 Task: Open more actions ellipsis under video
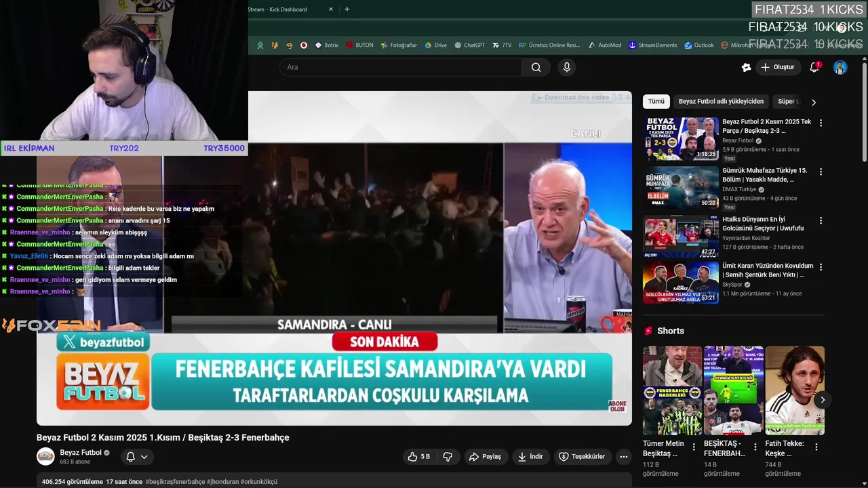[623, 457]
